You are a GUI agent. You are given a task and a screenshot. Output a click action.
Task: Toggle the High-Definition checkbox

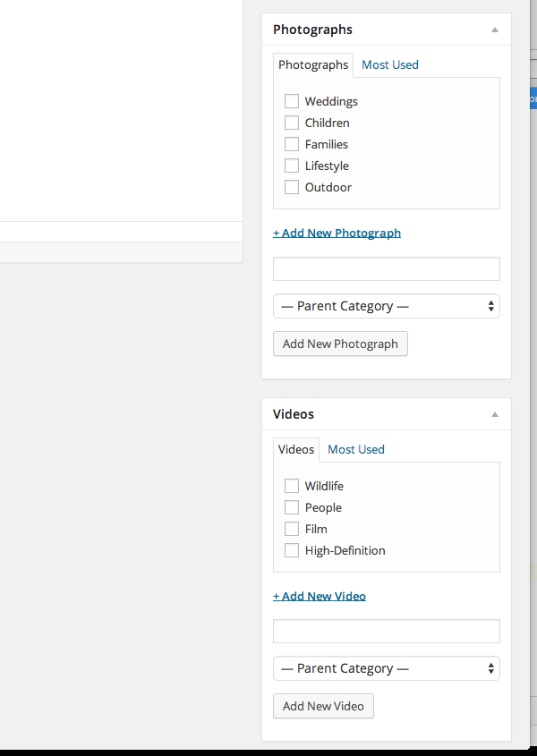click(x=292, y=550)
